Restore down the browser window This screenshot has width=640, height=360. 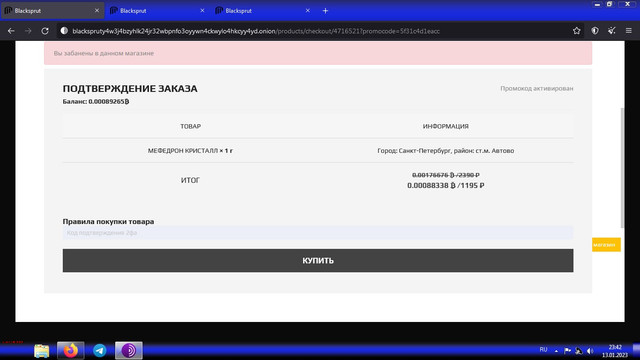[x=609, y=4]
